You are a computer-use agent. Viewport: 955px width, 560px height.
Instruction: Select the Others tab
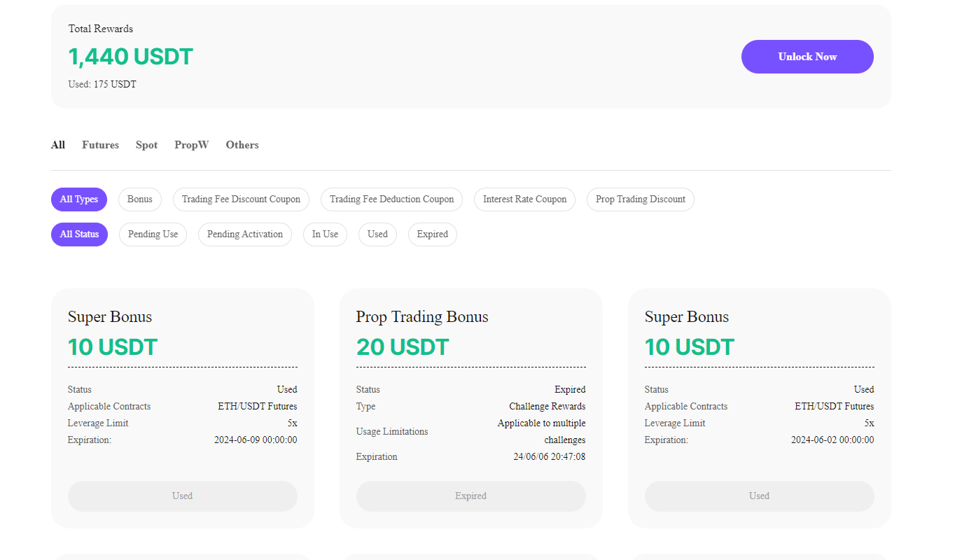pyautogui.click(x=242, y=145)
